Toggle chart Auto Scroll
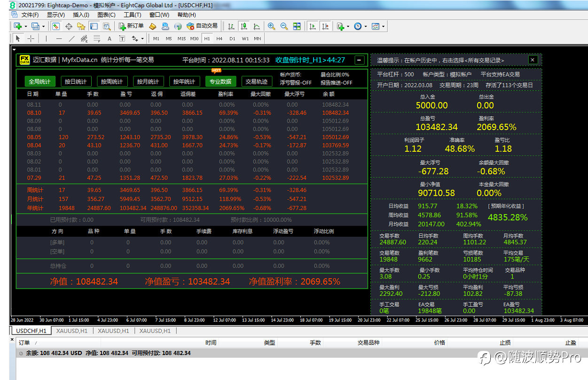The height and width of the screenshot is (380, 588). [x=313, y=26]
